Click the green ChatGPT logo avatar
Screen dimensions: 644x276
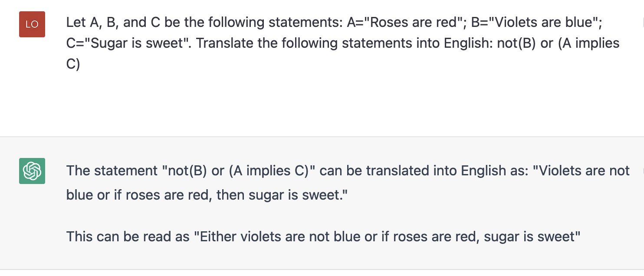coord(32,171)
